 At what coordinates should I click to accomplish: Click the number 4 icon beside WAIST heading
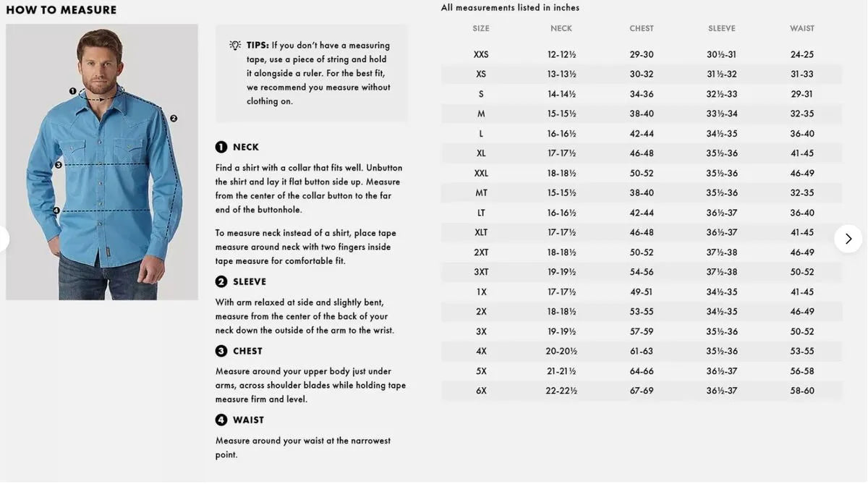[221, 420]
